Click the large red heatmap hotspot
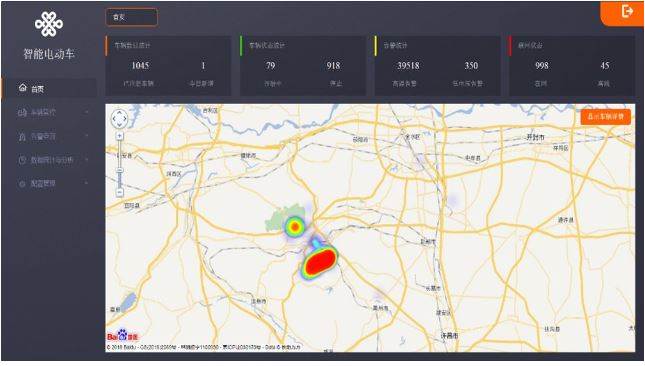This screenshot has width=645, height=366. tap(320, 262)
